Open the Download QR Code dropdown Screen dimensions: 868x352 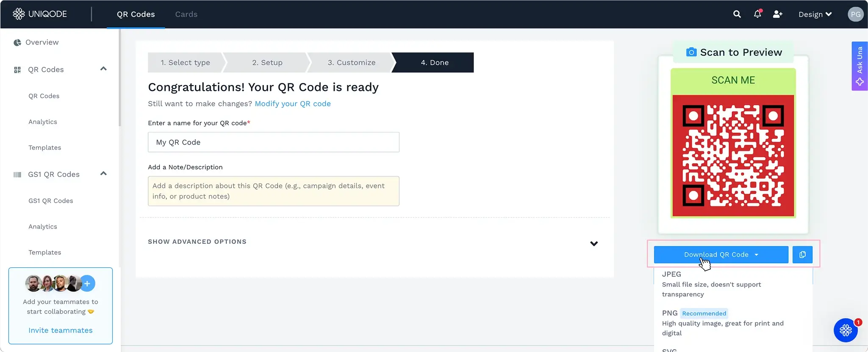click(x=721, y=255)
